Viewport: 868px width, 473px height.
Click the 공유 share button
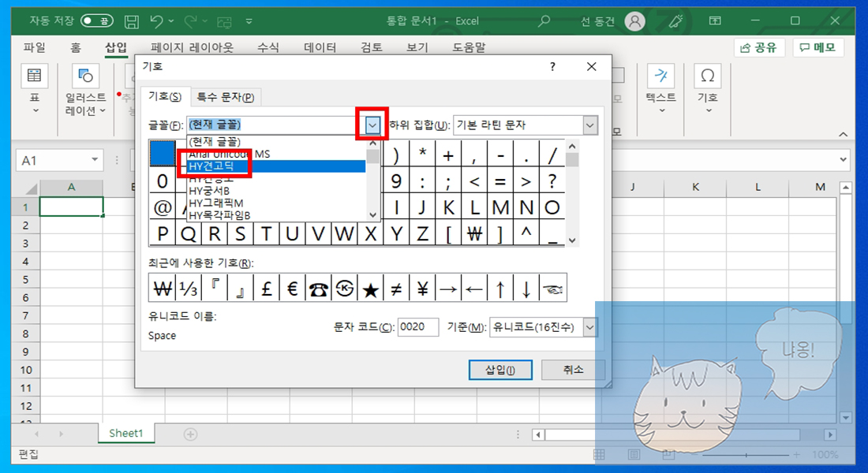(759, 47)
